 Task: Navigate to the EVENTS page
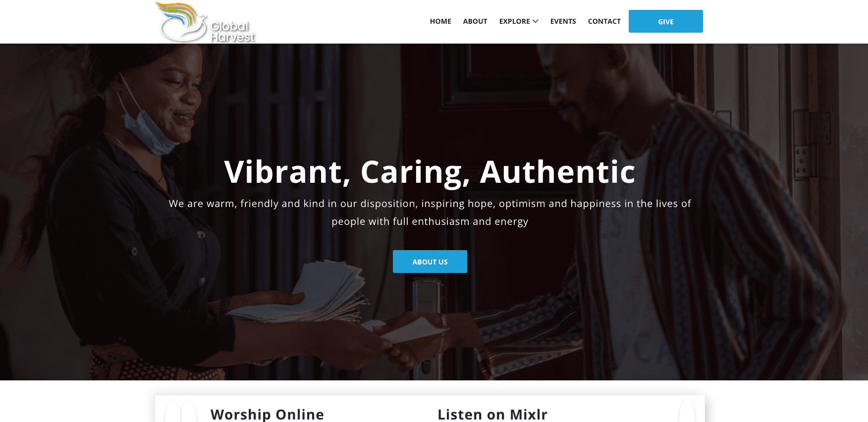click(x=563, y=21)
